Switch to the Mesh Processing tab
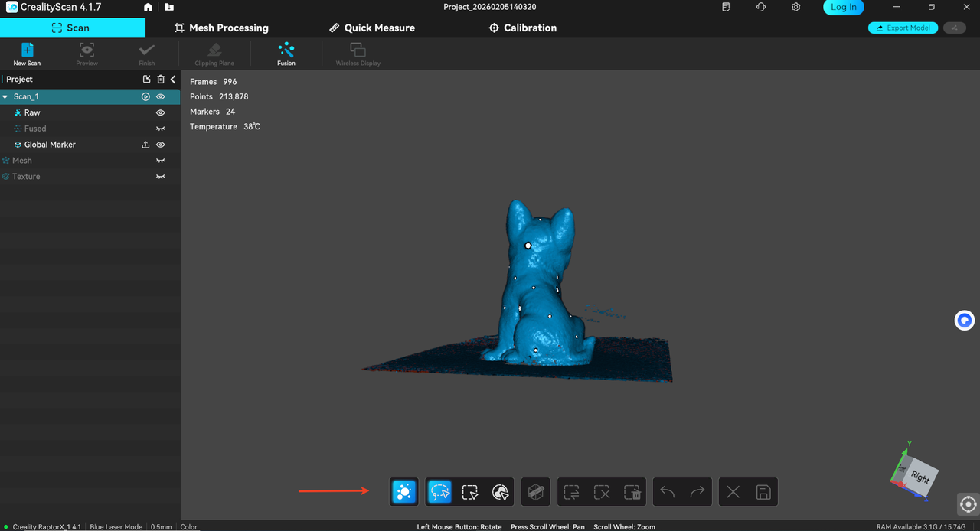This screenshot has width=980, height=531. [221, 28]
